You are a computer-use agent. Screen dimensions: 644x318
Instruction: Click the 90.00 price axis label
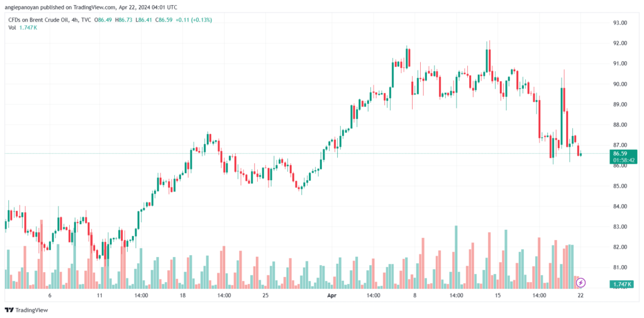click(x=620, y=84)
